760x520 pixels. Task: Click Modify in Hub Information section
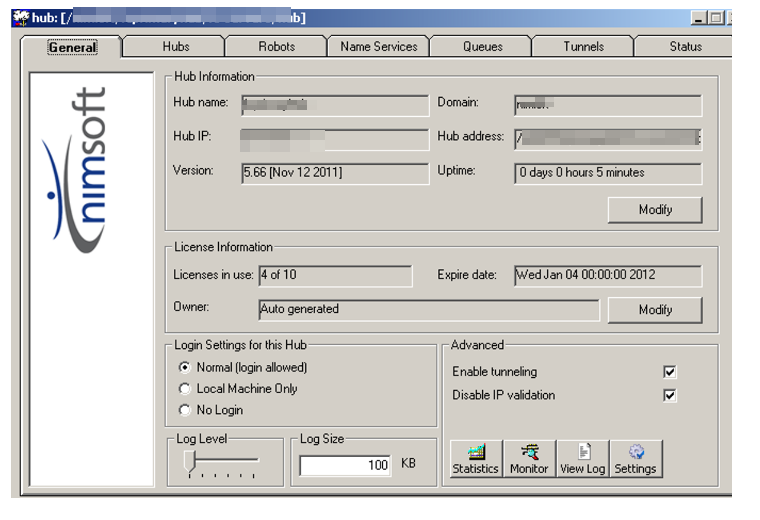(x=655, y=210)
